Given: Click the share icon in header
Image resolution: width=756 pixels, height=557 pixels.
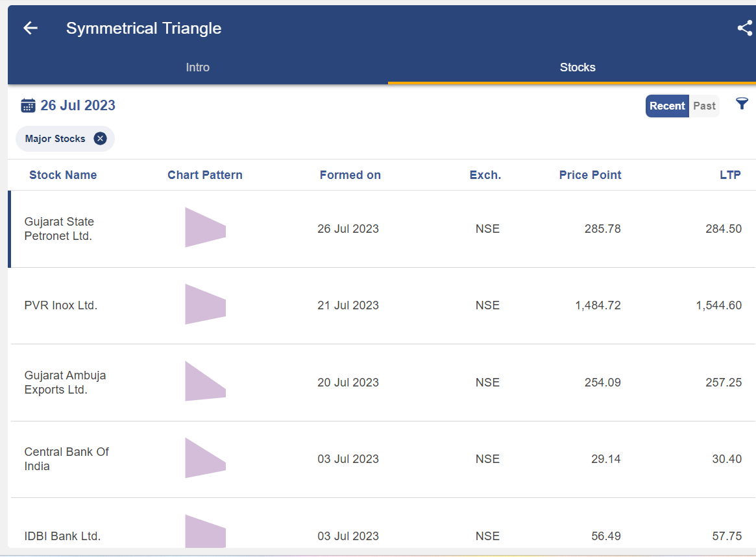Looking at the screenshot, I should (745, 28).
